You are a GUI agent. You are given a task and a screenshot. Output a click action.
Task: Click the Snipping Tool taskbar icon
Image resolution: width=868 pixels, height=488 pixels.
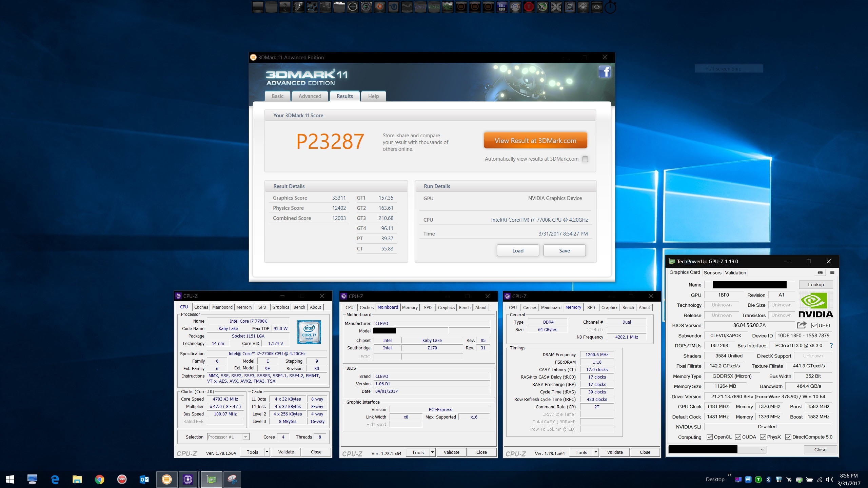[x=232, y=479]
